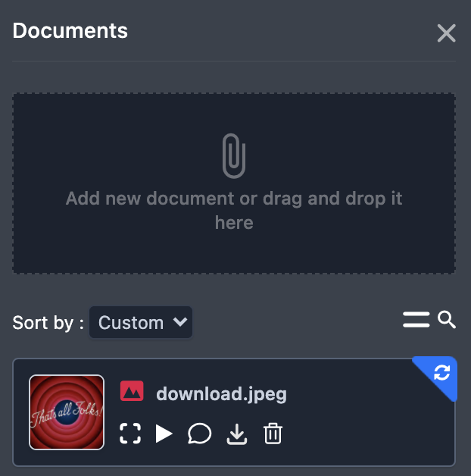Close the Documents panel
Viewport: 471px width, 476px height.
coord(446,33)
